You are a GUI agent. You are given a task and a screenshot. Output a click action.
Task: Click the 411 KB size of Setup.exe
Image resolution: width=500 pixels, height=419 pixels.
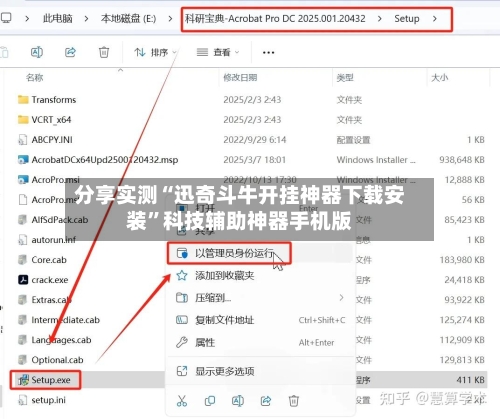(470, 380)
